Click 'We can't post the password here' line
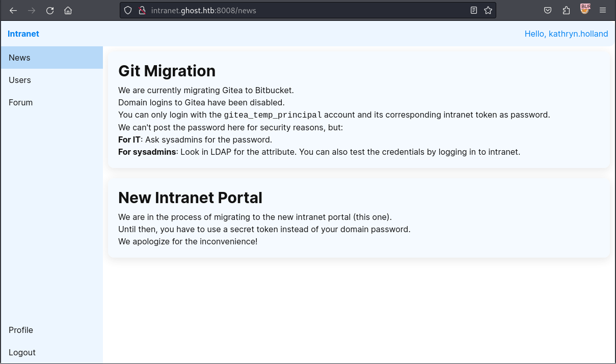 [231, 127]
